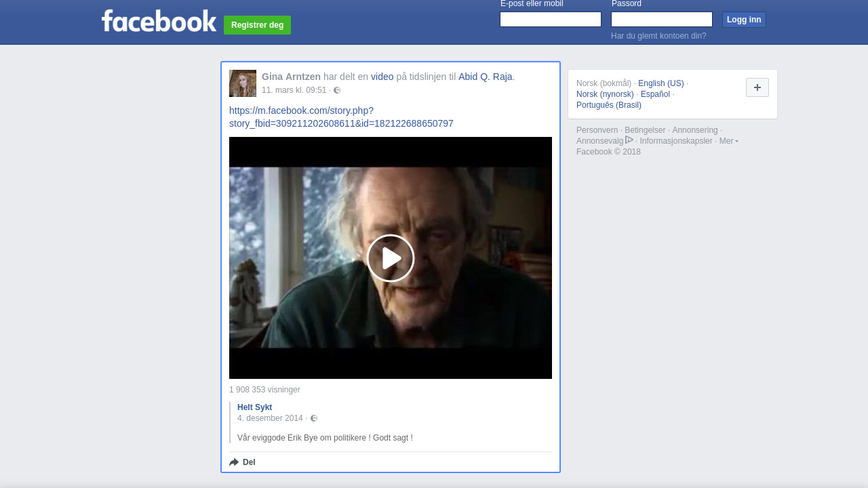Open the Annonsering footer link
The image size is (868, 488).
695,130
